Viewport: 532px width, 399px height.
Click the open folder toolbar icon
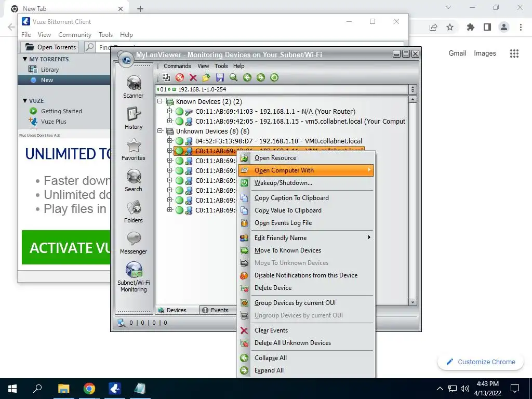[x=206, y=77]
